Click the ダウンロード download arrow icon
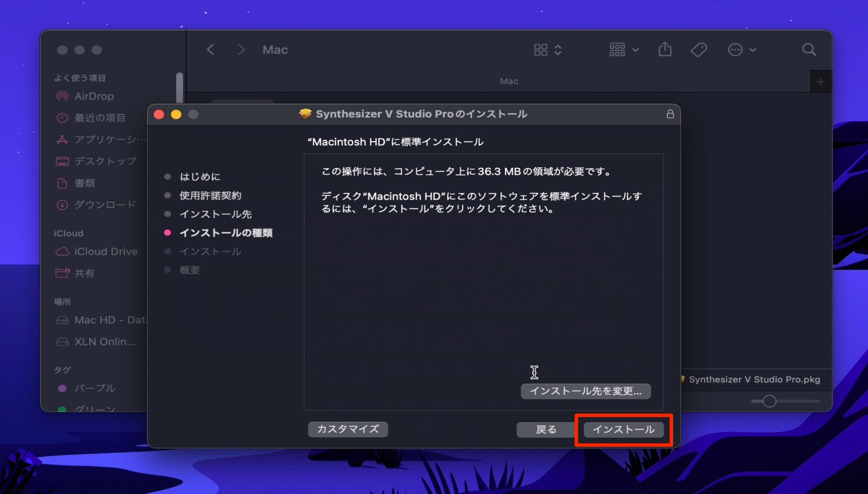The image size is (868, 494). 62,205
